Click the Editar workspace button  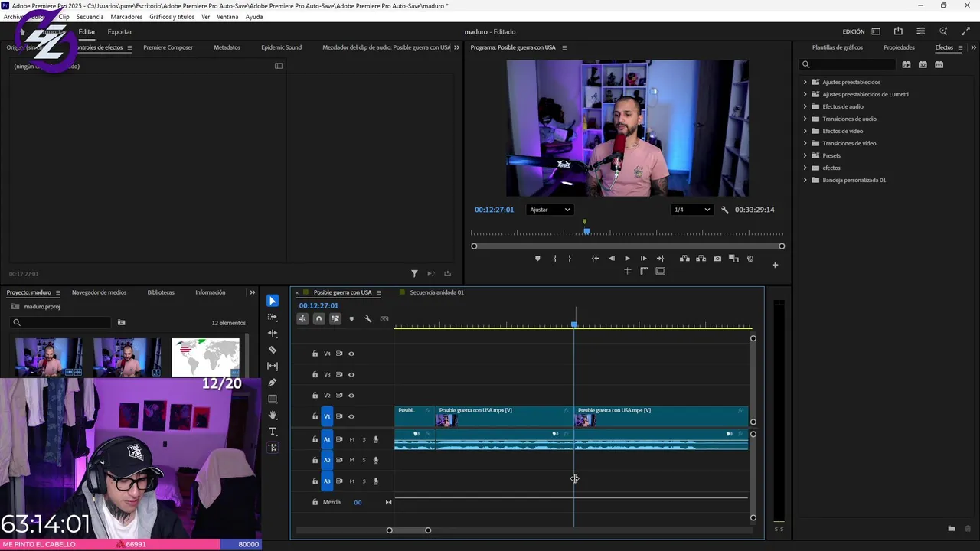pos(87,32)
